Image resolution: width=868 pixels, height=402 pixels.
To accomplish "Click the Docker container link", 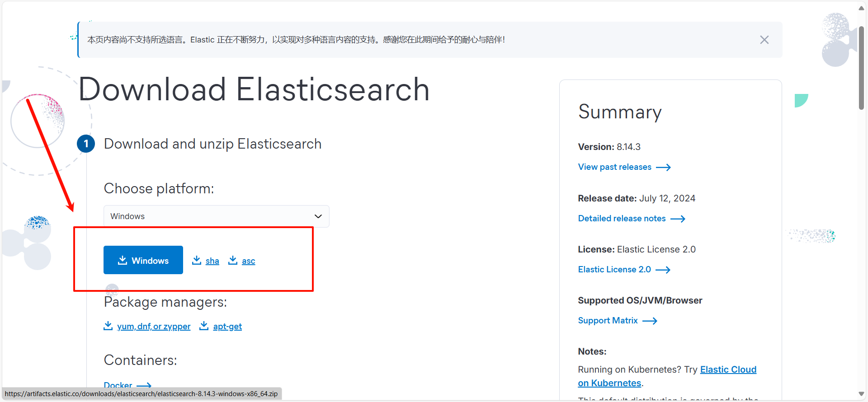I will click(x=117, y=385).
